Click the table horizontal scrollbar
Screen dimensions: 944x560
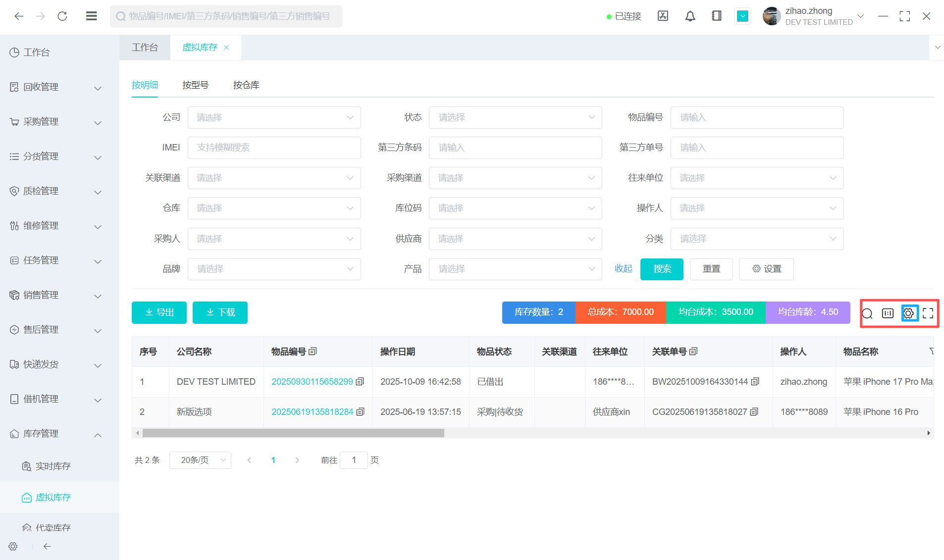(x=293, y=433)
